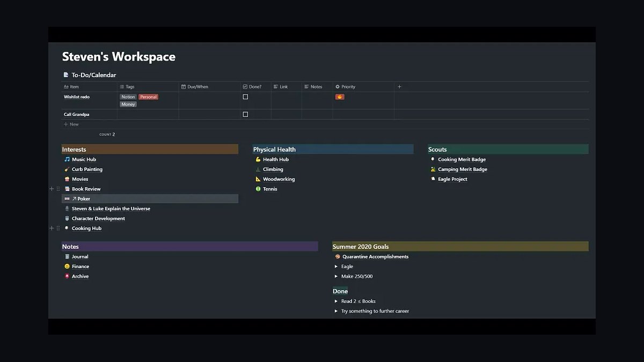
Task: Click the Eagle Project eagle icon
Action: (x=433, y=179)
